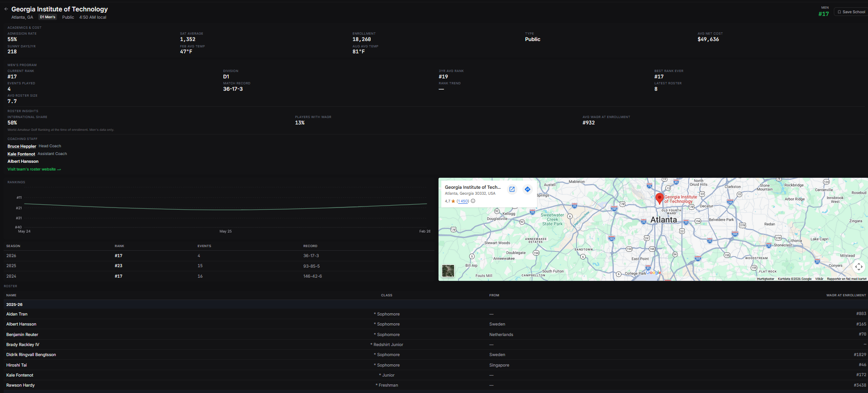Click the blue directions icon on the map card
The height and width of the screenshot is (393, 868).
527,190
